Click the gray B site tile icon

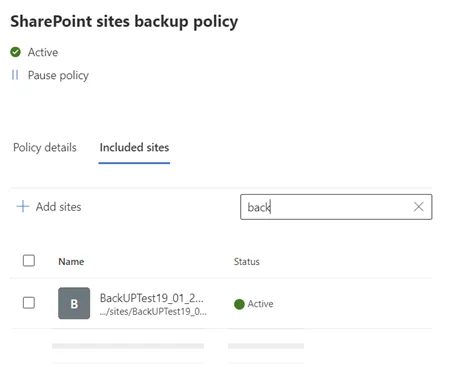coord(74,303)
